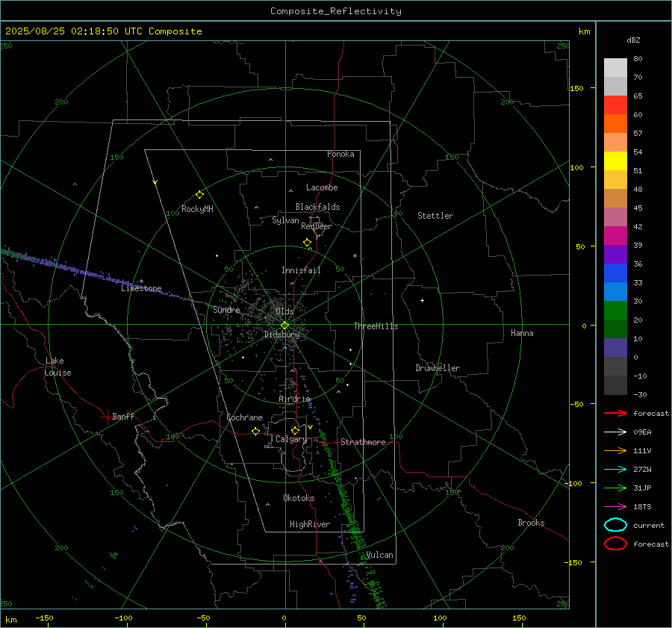
Task: Click the dBZ legend heading
Action: (633, 40)
